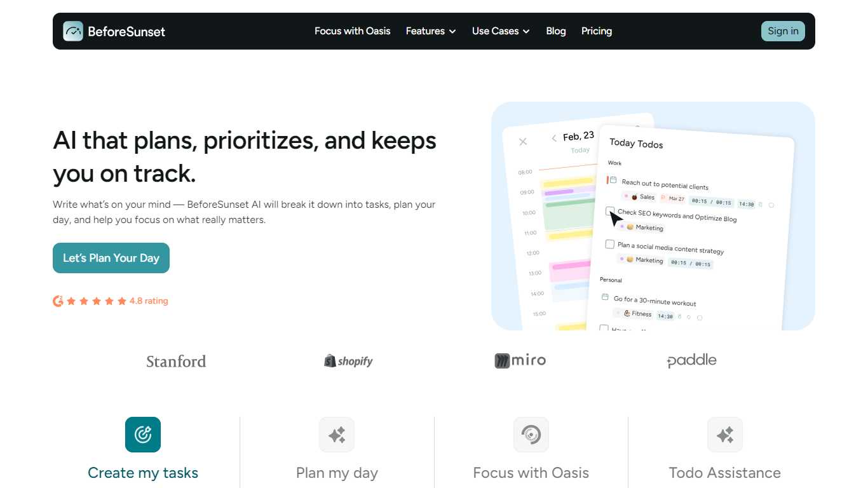Open the Blog link in navigation
The image size is (868, 488).
pos(556,31)
